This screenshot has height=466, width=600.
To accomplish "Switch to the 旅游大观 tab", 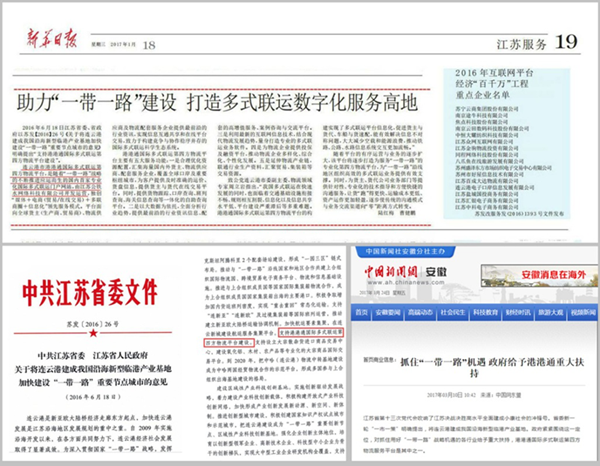I will [550, 312].
